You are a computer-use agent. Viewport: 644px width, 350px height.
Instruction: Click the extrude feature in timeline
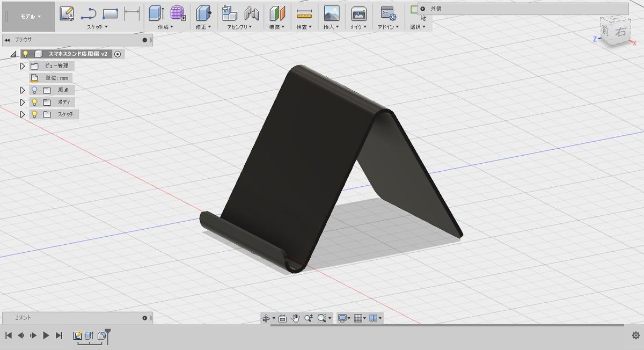click(90, 336)
